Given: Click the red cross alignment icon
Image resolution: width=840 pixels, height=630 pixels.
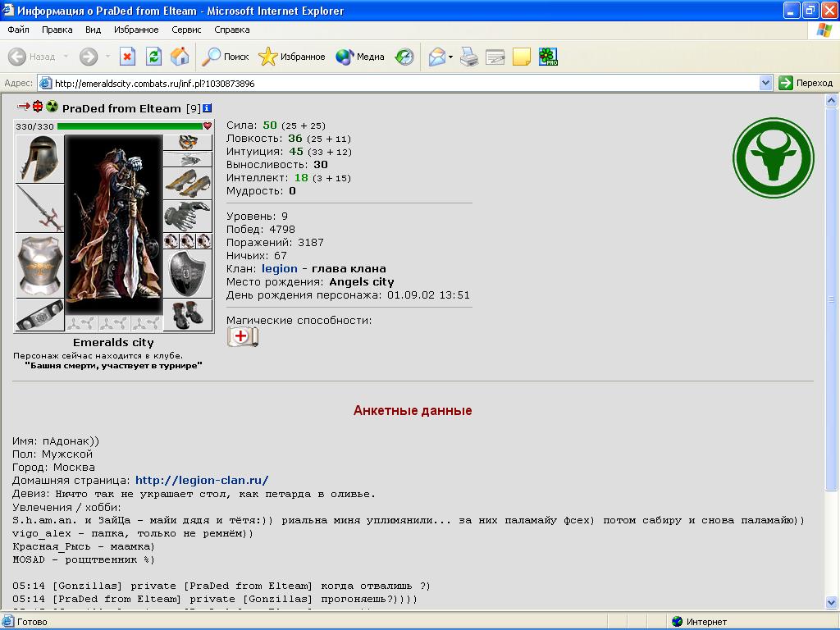Looking at the screenshot, I should coord(38,106).
